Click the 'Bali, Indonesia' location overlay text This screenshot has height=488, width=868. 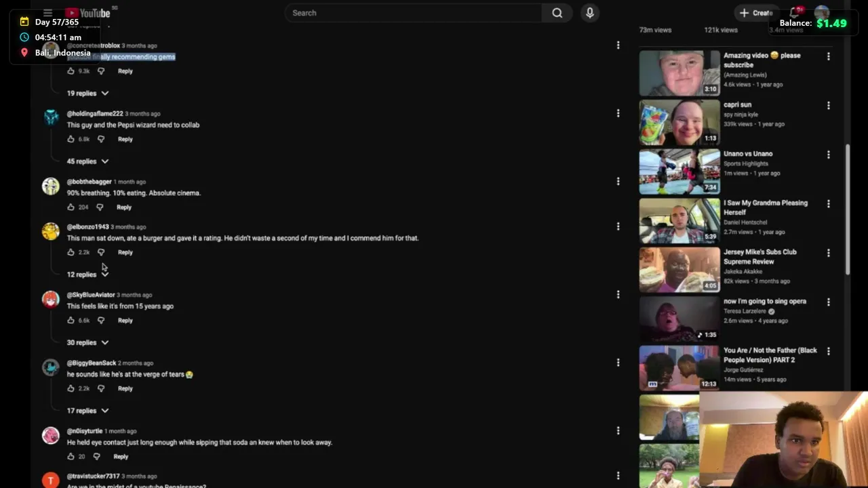tap(62, 53)
